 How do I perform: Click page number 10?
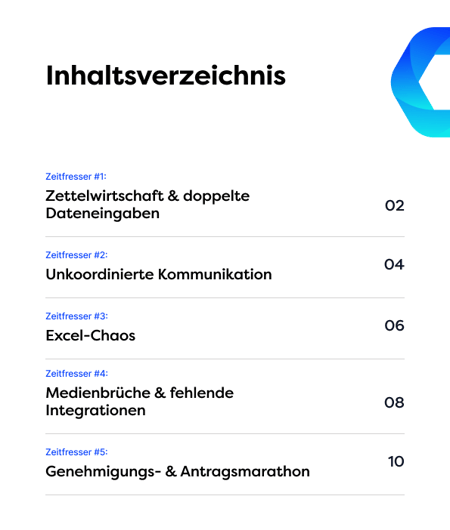[396, 461]
